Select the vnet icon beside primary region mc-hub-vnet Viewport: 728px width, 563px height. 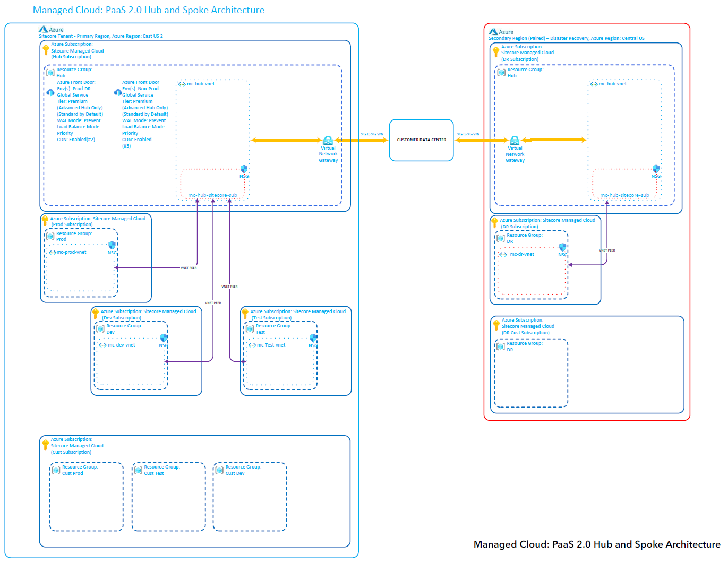(x=182, y=84)
